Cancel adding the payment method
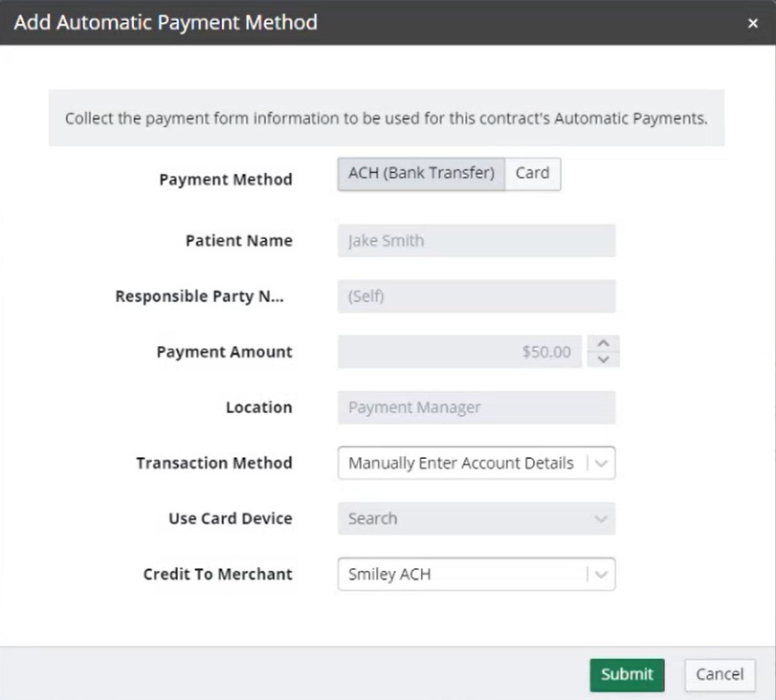 (719, 674)
